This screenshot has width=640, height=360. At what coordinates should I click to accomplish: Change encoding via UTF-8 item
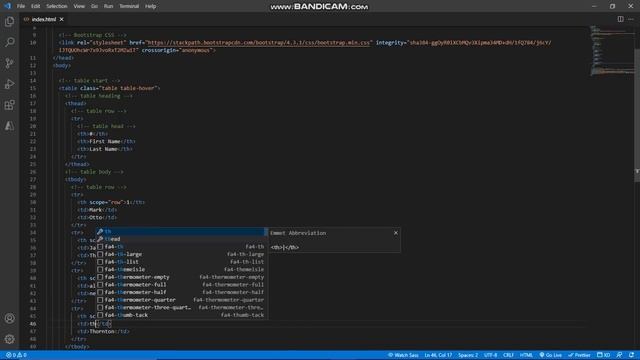click(x=491, y=355)
